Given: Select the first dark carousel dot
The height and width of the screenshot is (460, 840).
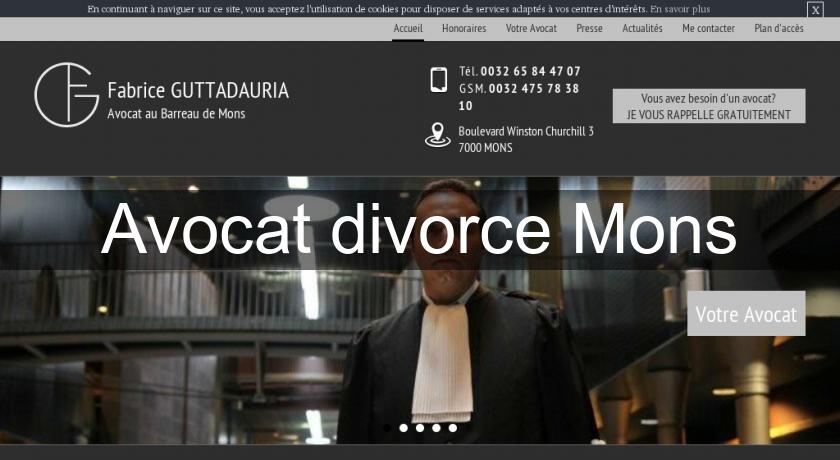Looking at the screenshot, I should click(x=387, y=428).
